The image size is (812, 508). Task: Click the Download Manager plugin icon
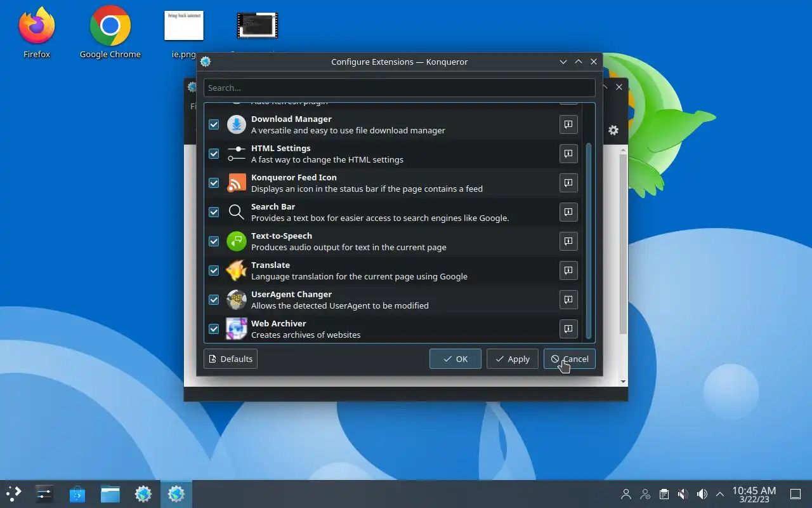pos(237,124)
